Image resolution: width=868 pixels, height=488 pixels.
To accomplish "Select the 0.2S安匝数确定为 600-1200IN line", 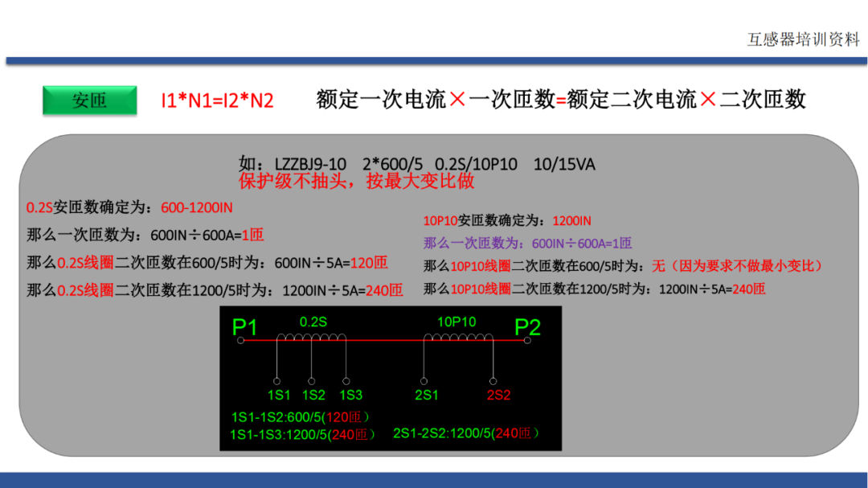I will click(129, 207).
